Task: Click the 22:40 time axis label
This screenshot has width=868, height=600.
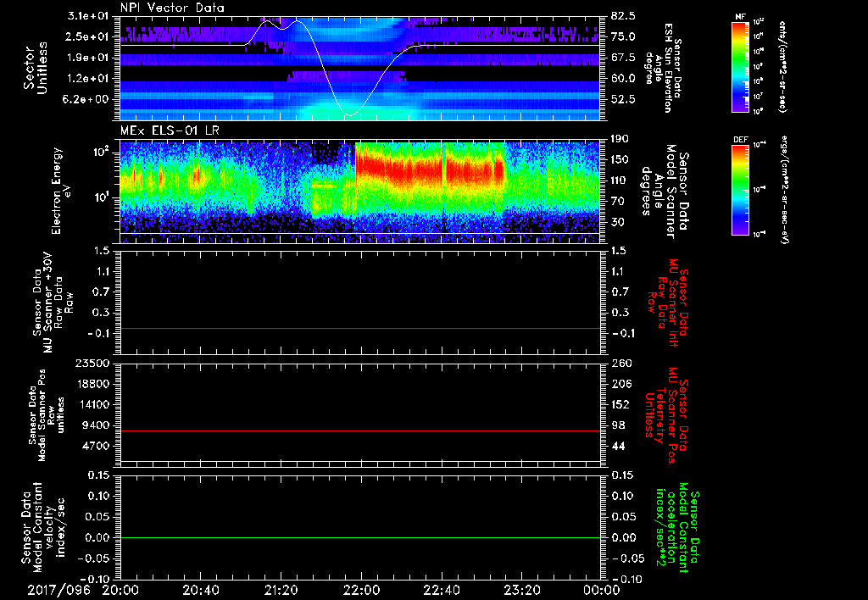Action: (x=442, y=588)
